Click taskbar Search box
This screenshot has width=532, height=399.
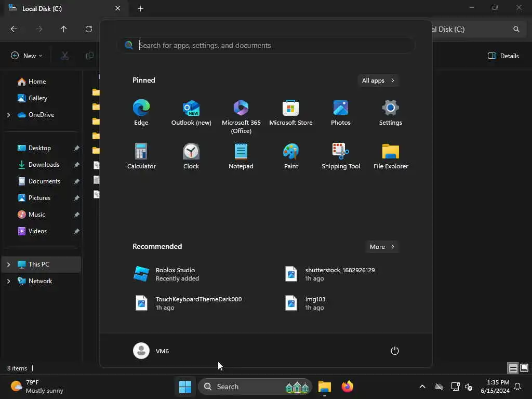click(255, 387)
